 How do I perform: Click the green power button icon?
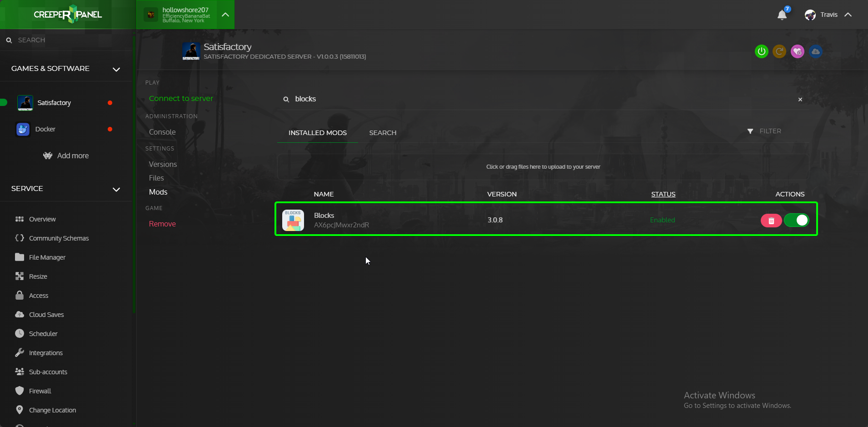point(761,51)
